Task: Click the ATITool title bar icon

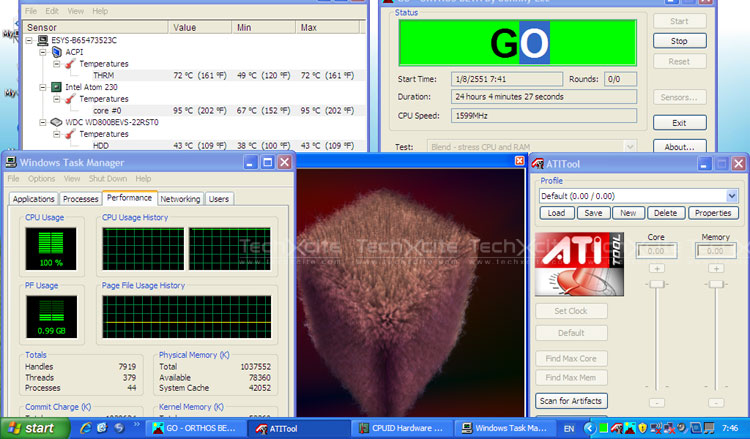Action: tap(538, 164)
